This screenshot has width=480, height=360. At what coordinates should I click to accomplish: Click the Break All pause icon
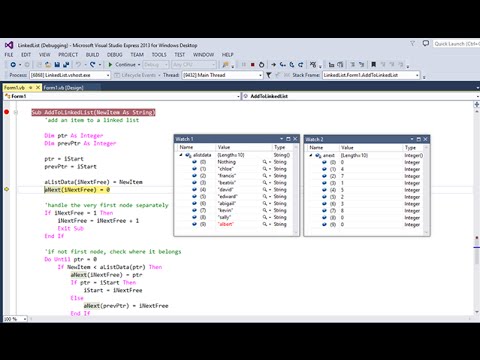click(x=244, y=65)
